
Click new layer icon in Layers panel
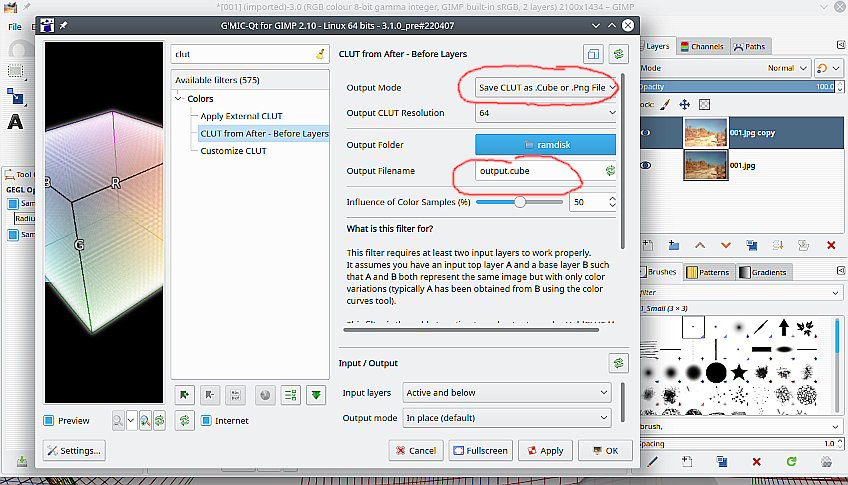[x=647, y=245]
